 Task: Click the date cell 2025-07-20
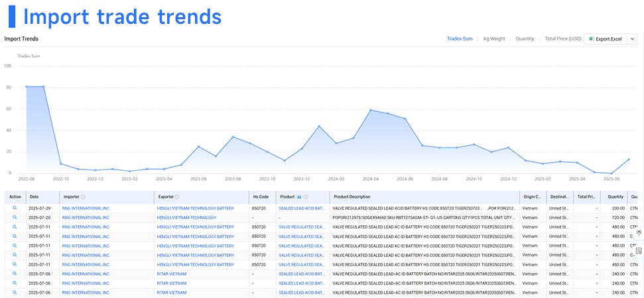pyautogui.click(x=39, y=218)
